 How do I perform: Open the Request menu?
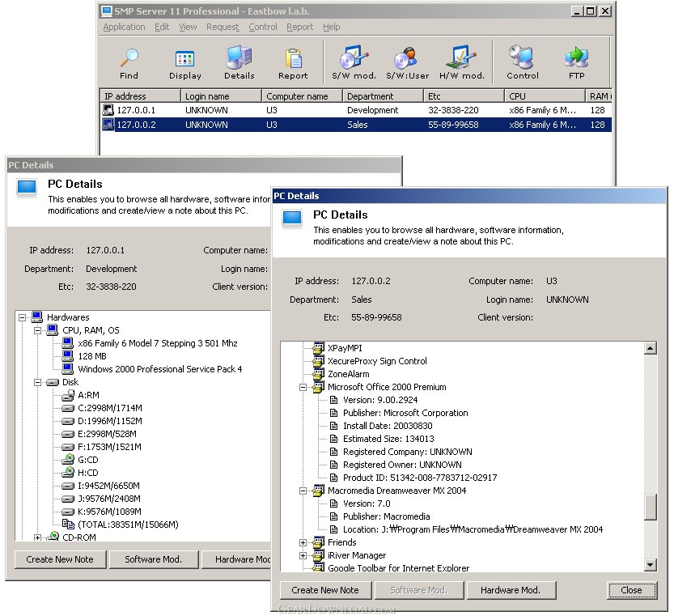click(x=222, y=27)
